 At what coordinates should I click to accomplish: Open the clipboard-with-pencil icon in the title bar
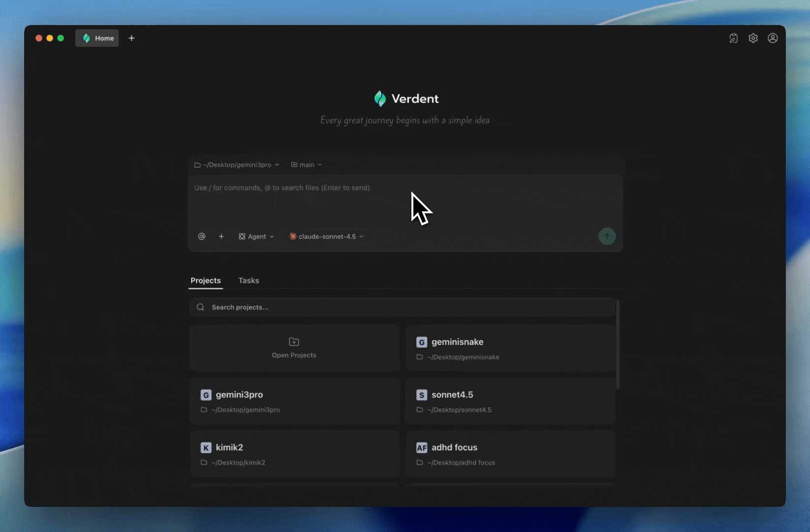(x=734, y=38)
